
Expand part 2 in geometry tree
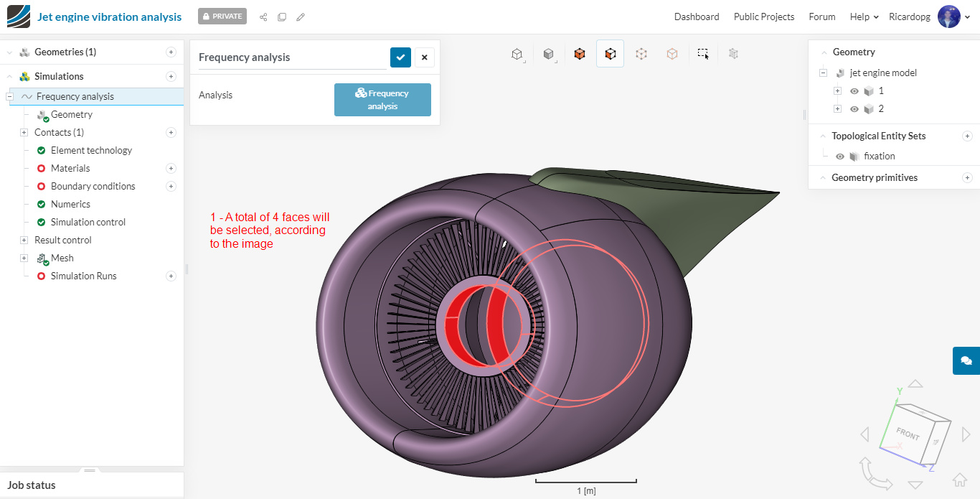tap(837, 109)
